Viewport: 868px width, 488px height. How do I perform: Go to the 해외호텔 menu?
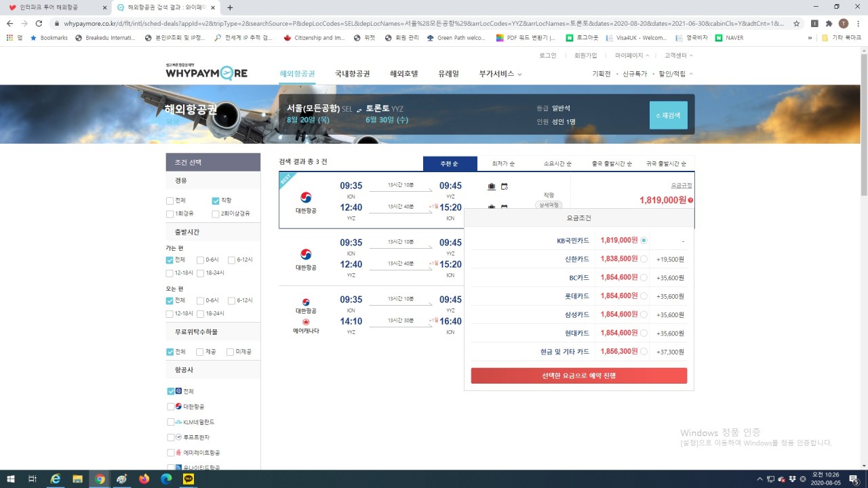pyautogui.click(x=403, y=74)
